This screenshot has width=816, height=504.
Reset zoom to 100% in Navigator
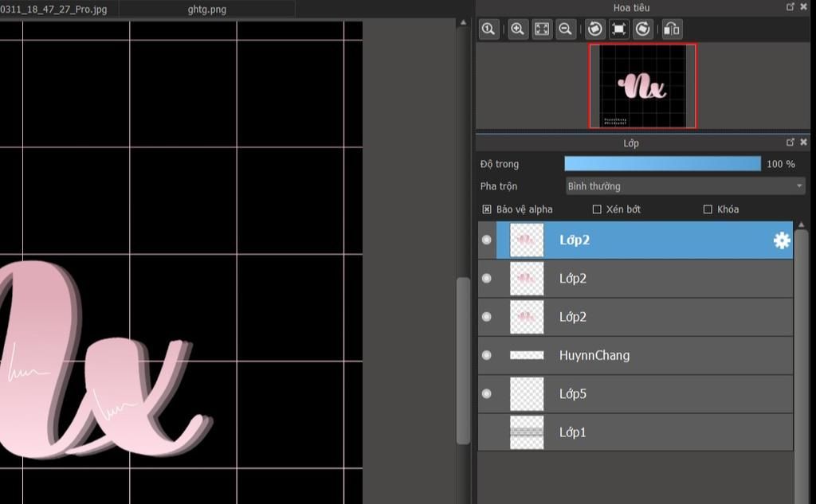click(x=489, y=29)
